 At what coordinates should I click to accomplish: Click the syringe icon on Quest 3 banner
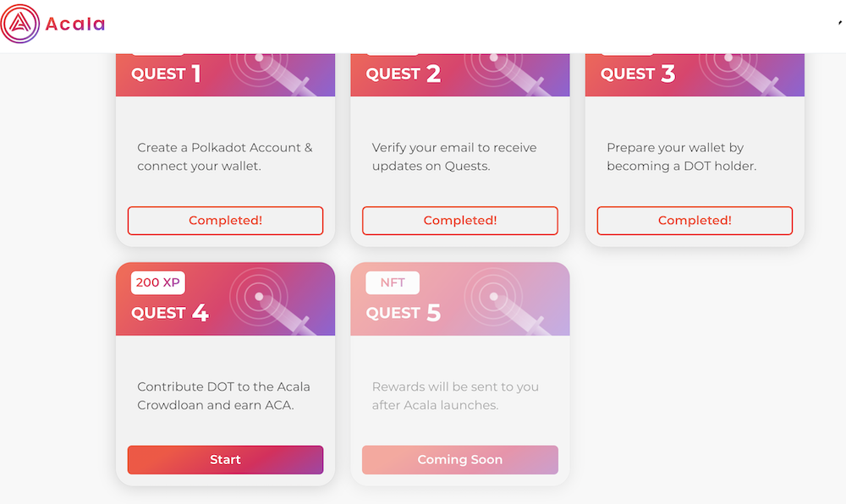coord(741,74)
